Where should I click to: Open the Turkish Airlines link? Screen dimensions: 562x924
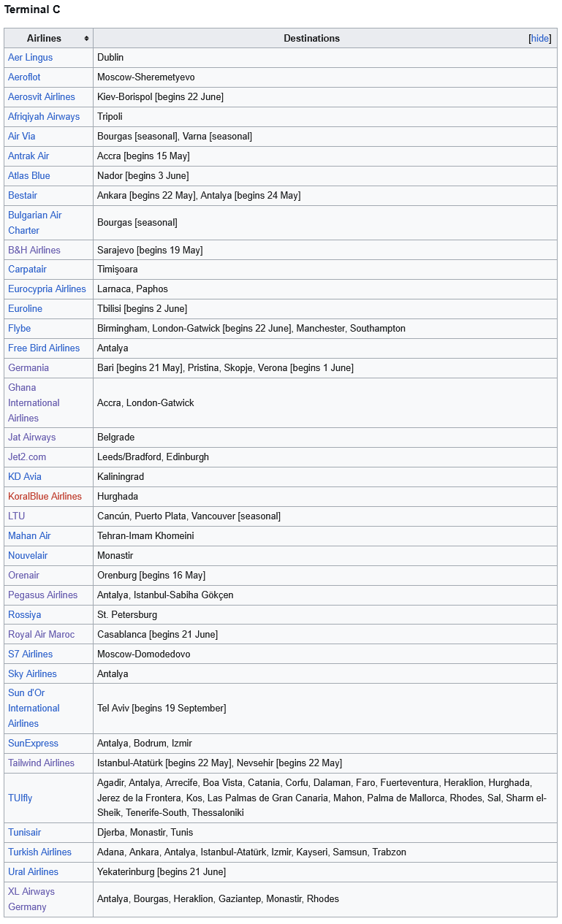pos(39,852)
